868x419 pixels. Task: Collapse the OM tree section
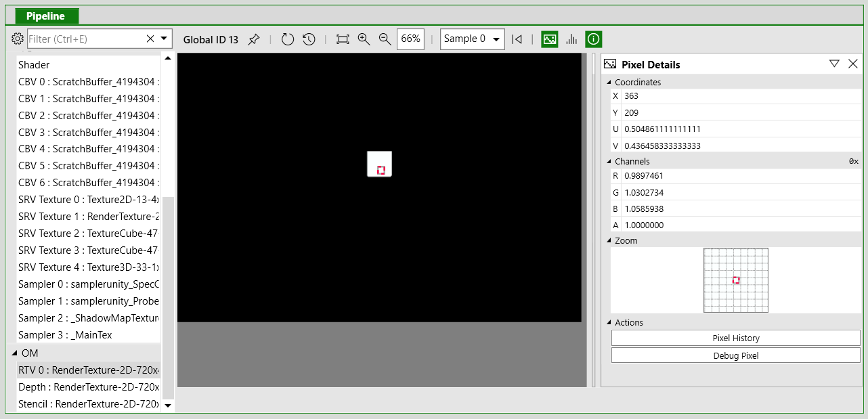coord(15,353)
